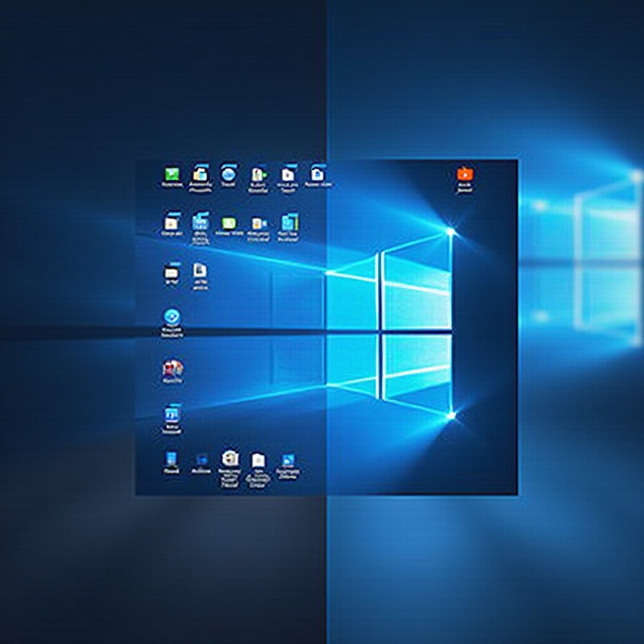Open the yellow folder icon with blue overlay
Image resolution: width=644 pixels, height=644 pixels.
pos(200,174)
